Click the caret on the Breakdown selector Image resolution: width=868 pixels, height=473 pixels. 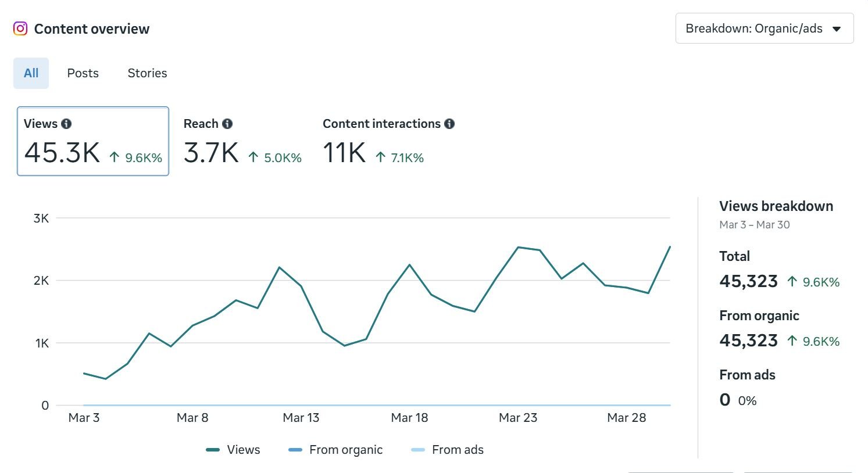(x=837, y=28)
